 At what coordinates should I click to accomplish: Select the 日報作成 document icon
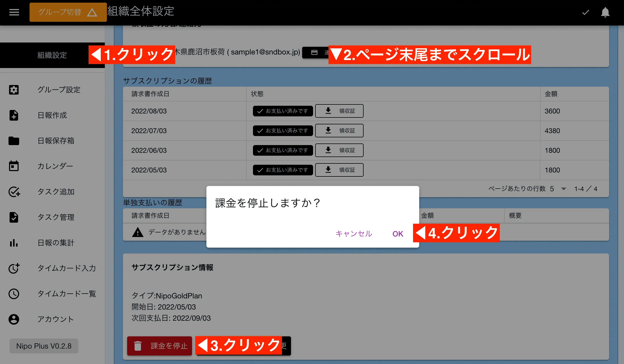(14, 115)
